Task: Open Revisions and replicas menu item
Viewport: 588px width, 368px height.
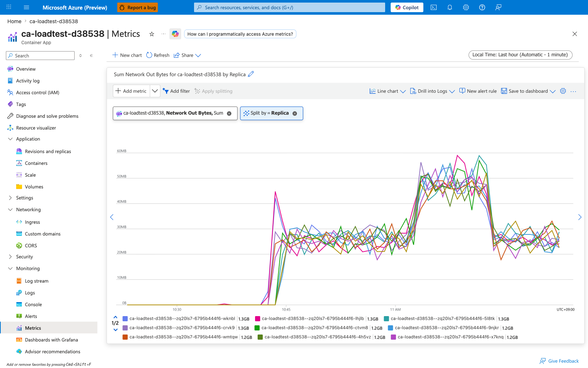Action: tap(48, 152)
